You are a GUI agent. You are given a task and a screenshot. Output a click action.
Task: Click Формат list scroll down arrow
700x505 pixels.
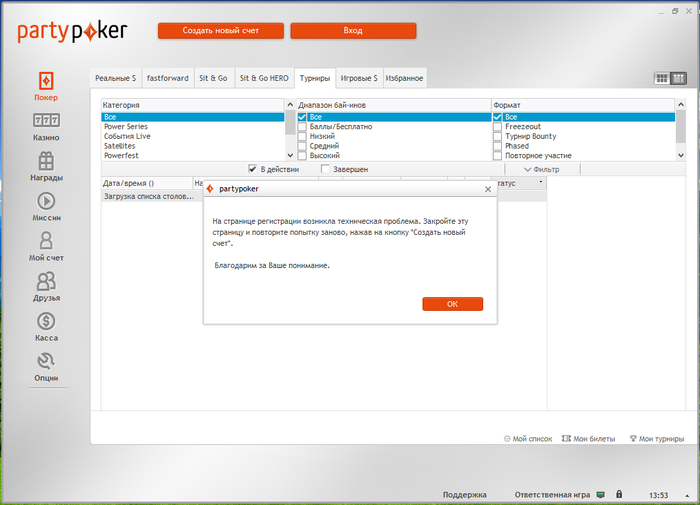pyautogui.click(x=681, y=155)
